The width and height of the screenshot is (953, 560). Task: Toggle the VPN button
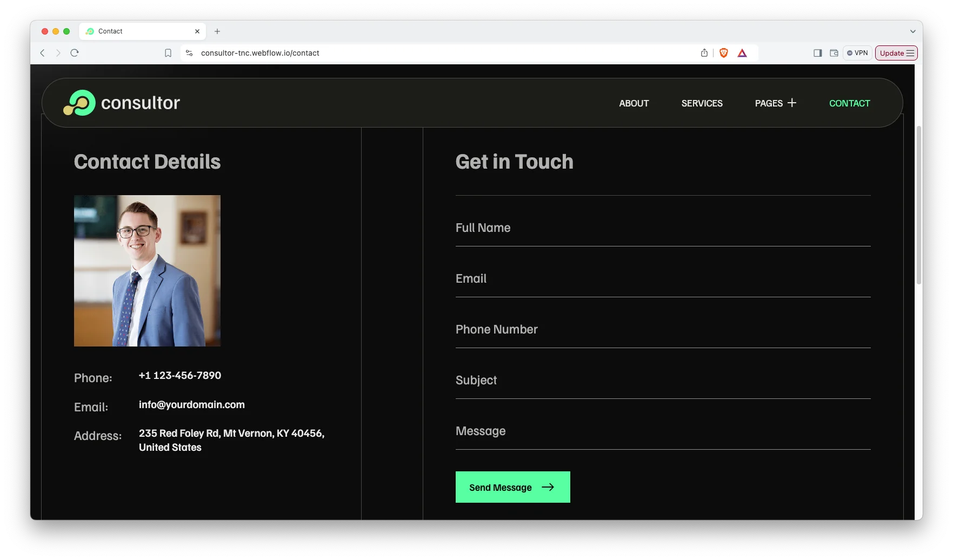[857, 53]
